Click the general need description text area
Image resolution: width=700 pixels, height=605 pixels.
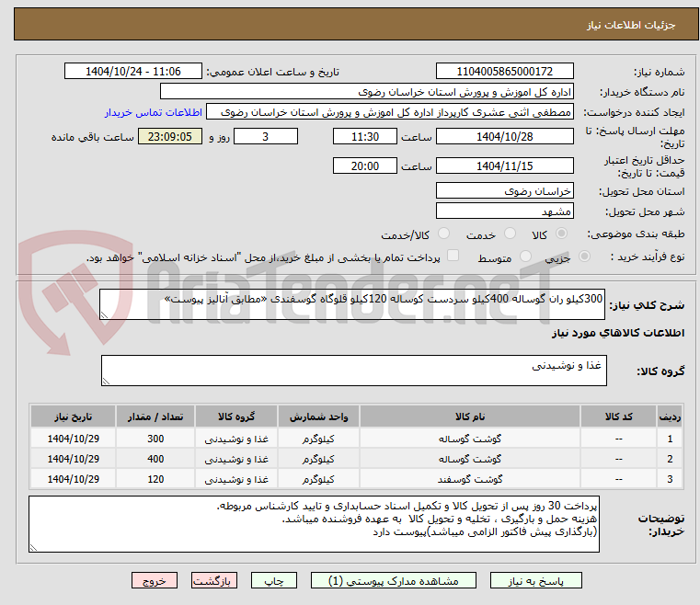tap(351, 304)
